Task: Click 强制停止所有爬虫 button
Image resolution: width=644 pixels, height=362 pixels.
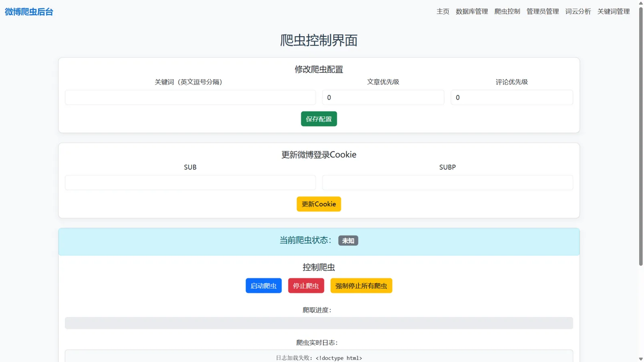Action: tap(361, 286)
